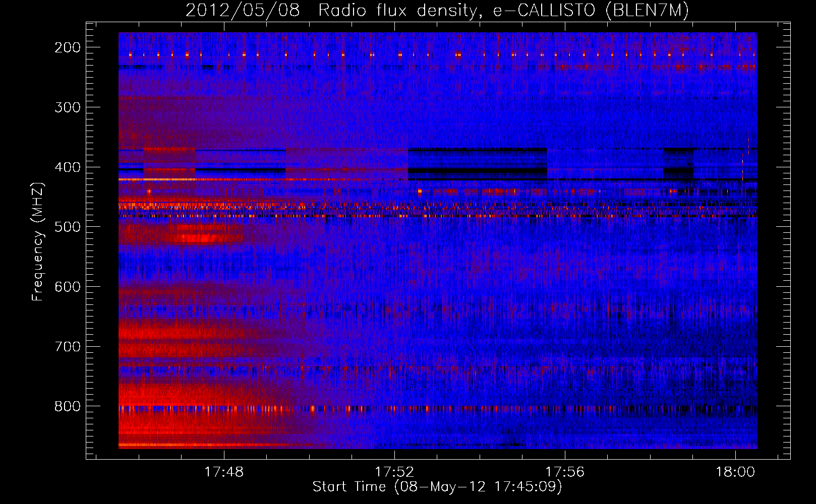Click the 800 frequency tick label
Screen dimensions: 816x504
(x=67, y=406)
